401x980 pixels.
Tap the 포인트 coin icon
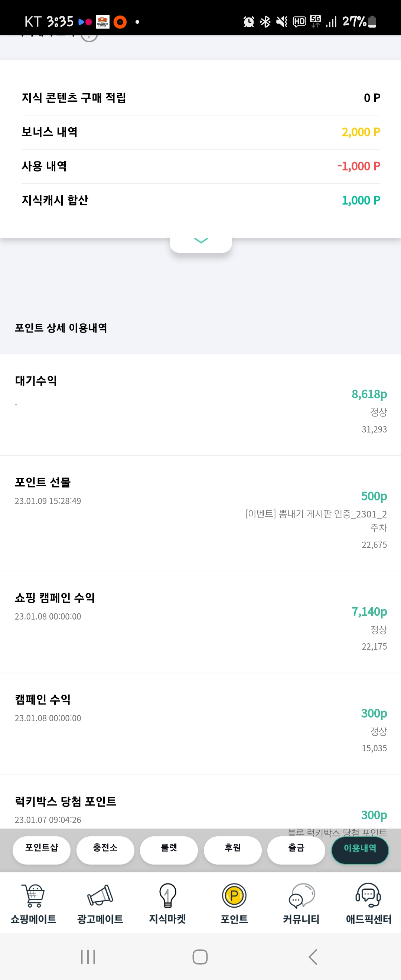coord(234,895)
